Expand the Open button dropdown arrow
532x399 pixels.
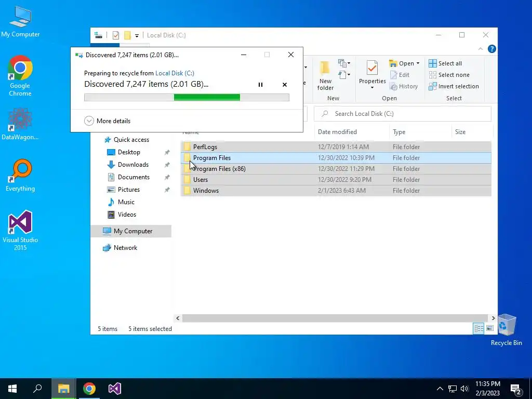[x=418, y=63]
